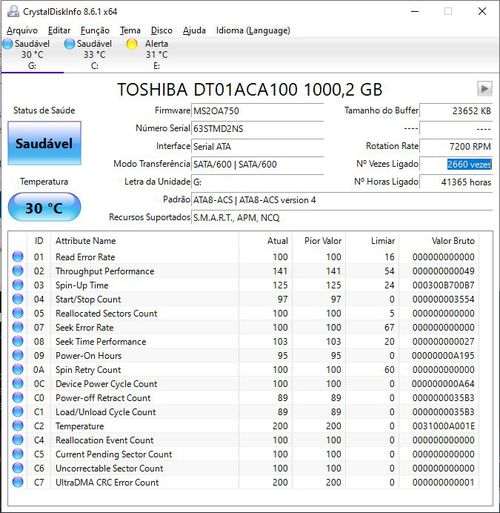Select raw value 00000003554 of Start/Stop Count
Screen dimensions: 500x513
coord(443,299)
